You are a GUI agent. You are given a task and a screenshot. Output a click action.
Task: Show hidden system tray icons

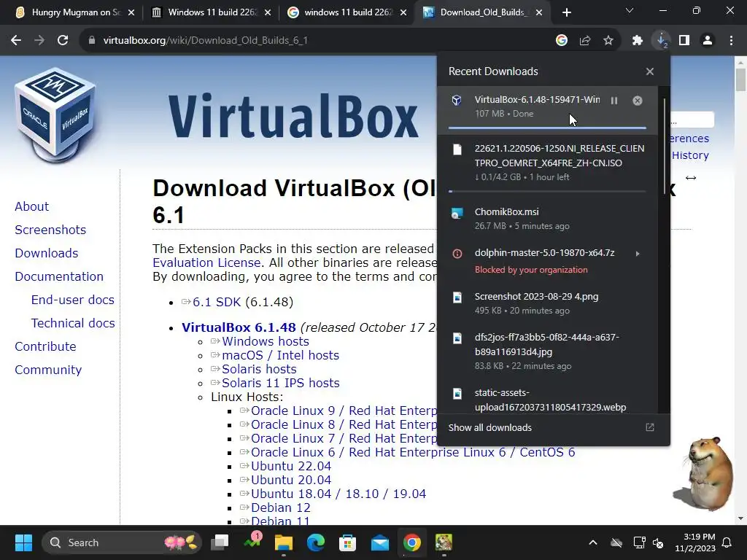593,542
